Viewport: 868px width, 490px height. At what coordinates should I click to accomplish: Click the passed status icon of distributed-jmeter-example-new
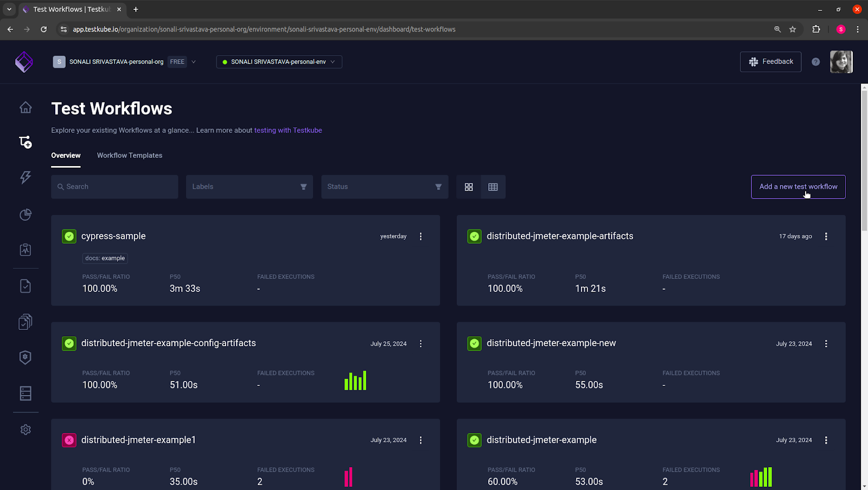[x=474, y=343]
